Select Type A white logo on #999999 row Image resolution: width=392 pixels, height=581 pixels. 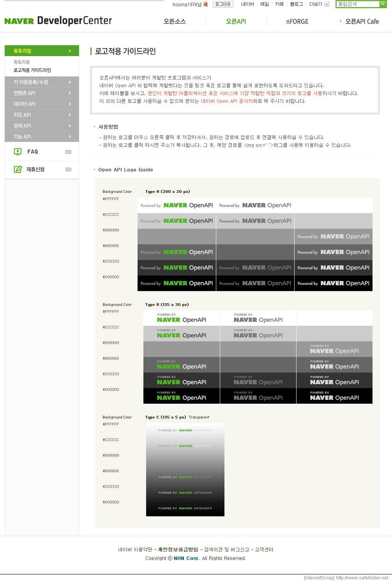coord(334,237)
